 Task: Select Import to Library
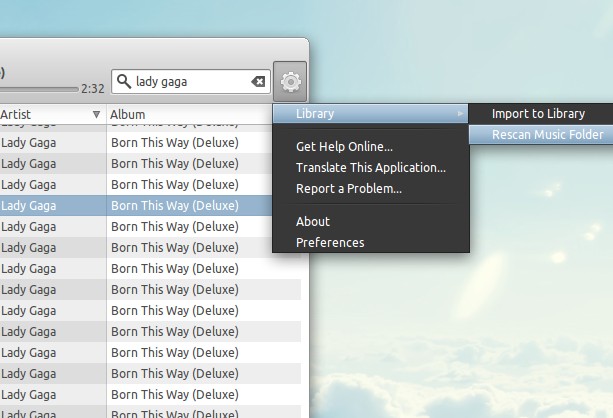coord(541,114)
